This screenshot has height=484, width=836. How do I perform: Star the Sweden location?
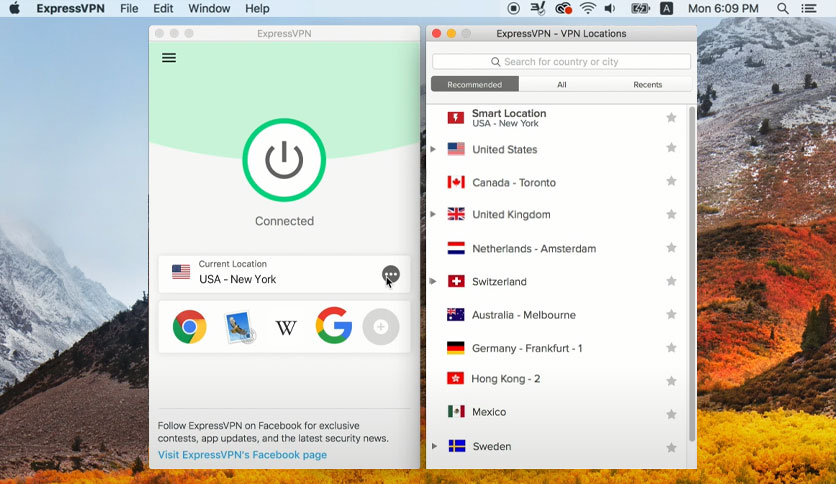click(x=671, y=448)
